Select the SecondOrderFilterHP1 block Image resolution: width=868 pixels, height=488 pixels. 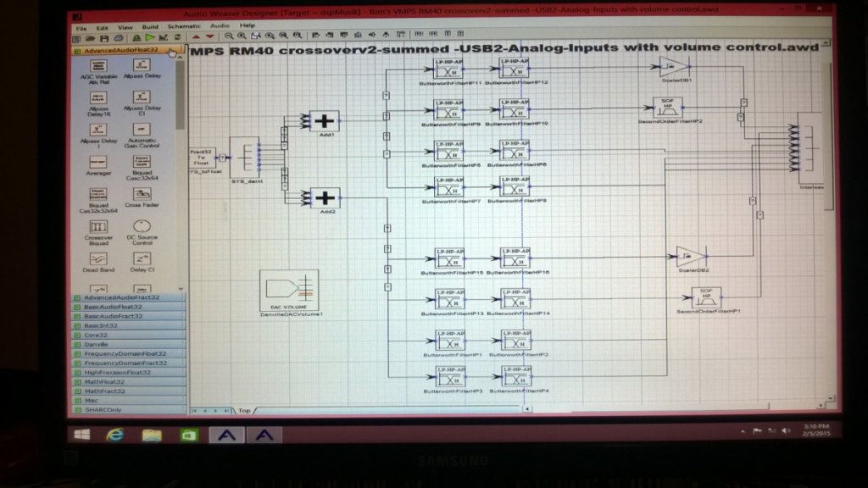click(x=706, y=297)
